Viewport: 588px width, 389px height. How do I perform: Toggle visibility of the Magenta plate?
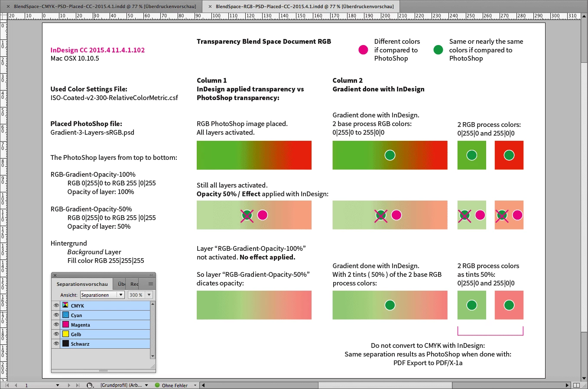click(56, 324)
